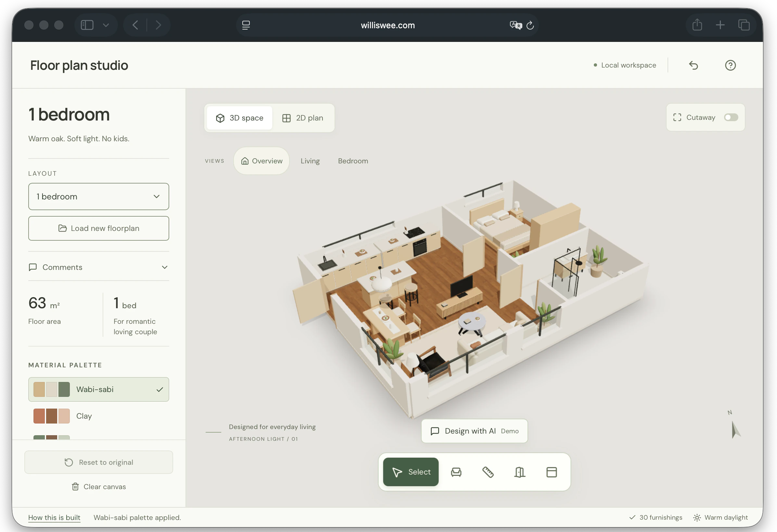The width and height of the screenshot is (777, 532).
Task: Click the Local workspace indicator
Action: tap(625, 65)
